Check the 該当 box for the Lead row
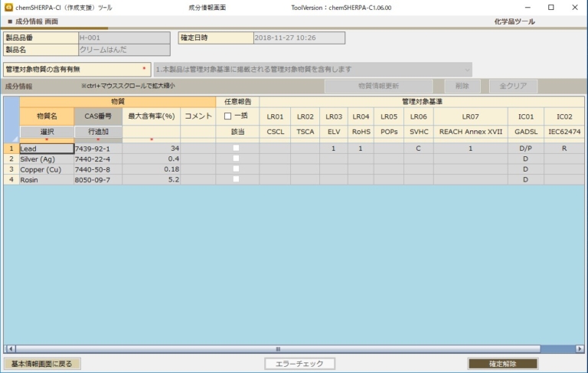588x373 pixels. point(237,148)
